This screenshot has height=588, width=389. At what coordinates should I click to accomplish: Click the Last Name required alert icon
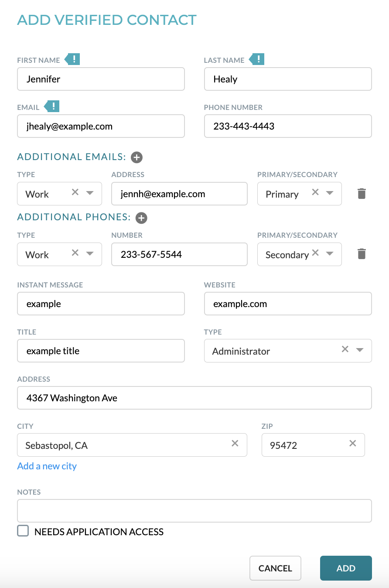click(x=257, y=59)
